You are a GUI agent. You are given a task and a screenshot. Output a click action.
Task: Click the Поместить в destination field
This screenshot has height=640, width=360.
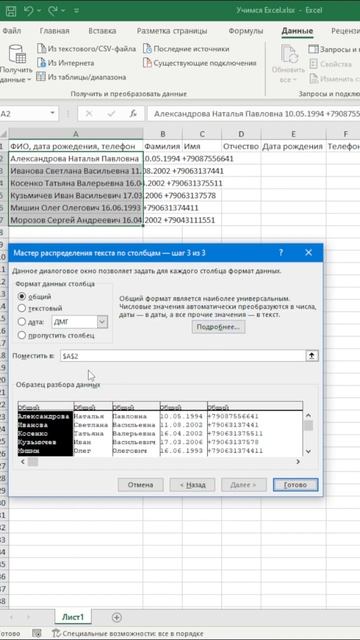click(x=183, y=356)
